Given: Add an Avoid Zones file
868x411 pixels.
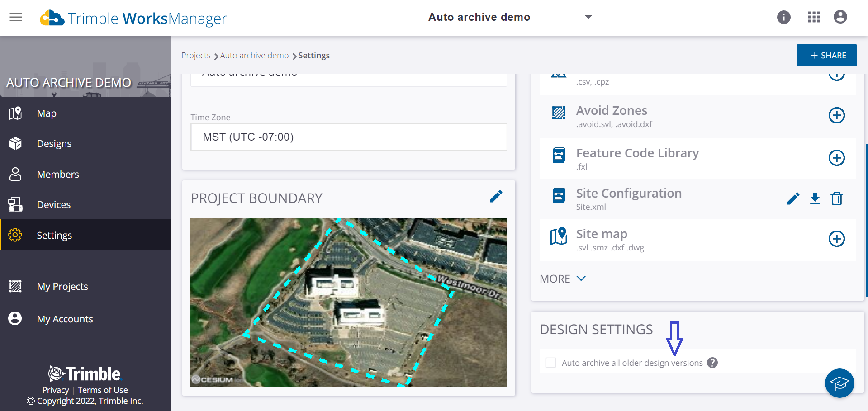Looking at the screenshot, I should (836, 115).
